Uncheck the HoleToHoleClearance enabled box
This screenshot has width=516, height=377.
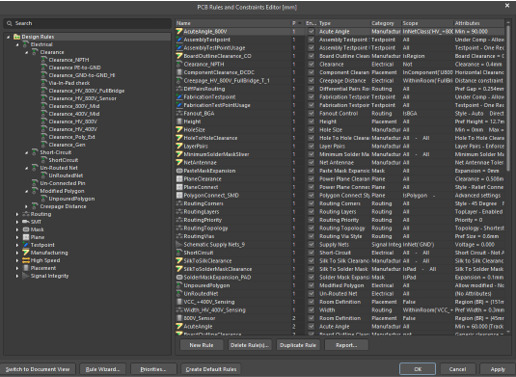[311, 138]
